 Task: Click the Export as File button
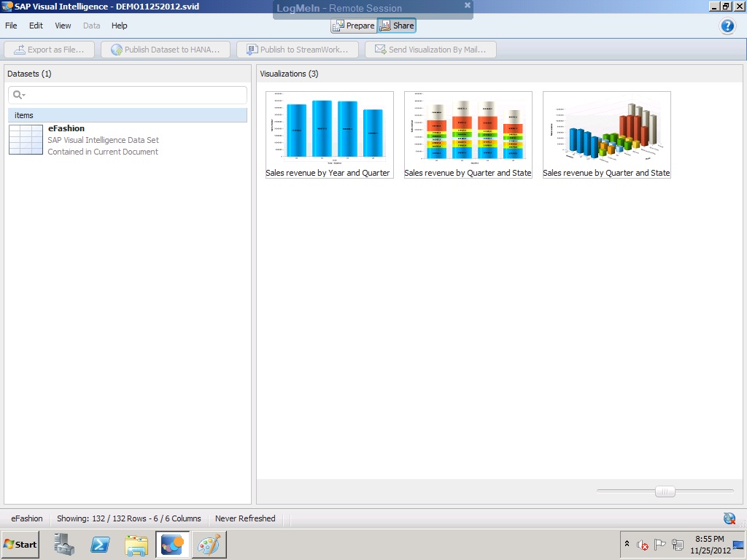49,50
